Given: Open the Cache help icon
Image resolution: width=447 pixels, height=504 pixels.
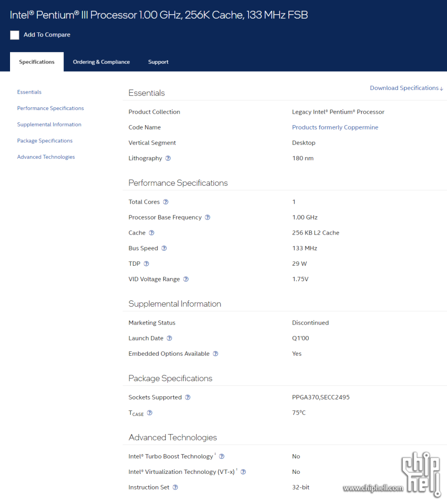Looking at the screenshot, I should (151, 233).
